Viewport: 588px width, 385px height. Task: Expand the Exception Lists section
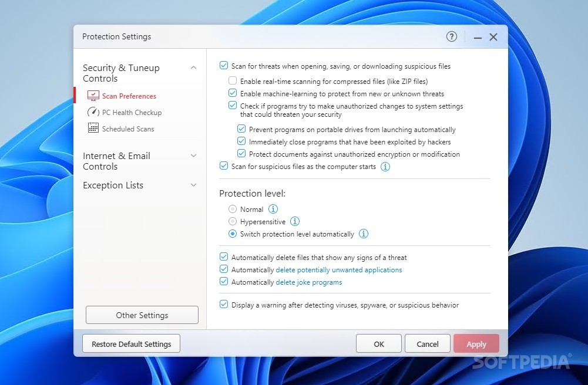click(193, 185)
